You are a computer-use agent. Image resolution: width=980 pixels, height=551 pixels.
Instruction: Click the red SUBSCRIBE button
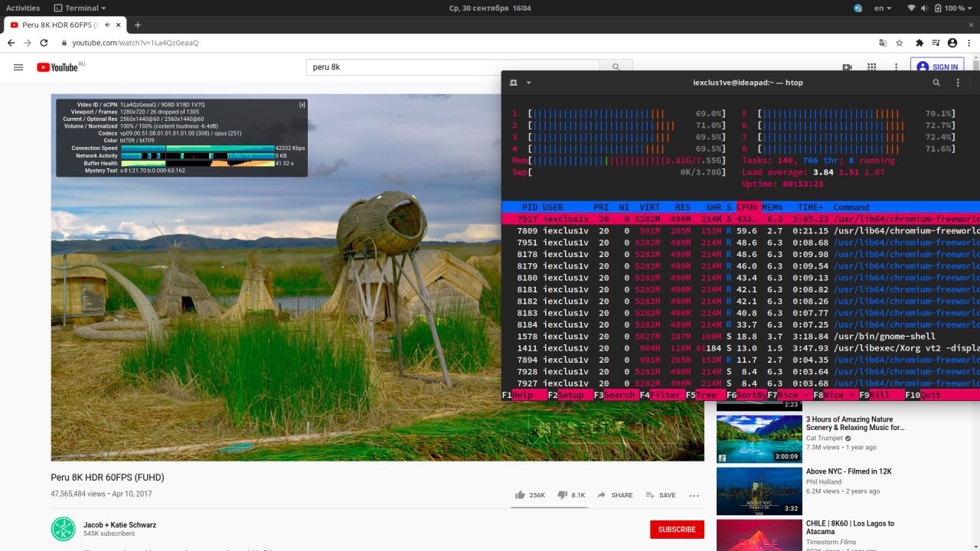677,530
